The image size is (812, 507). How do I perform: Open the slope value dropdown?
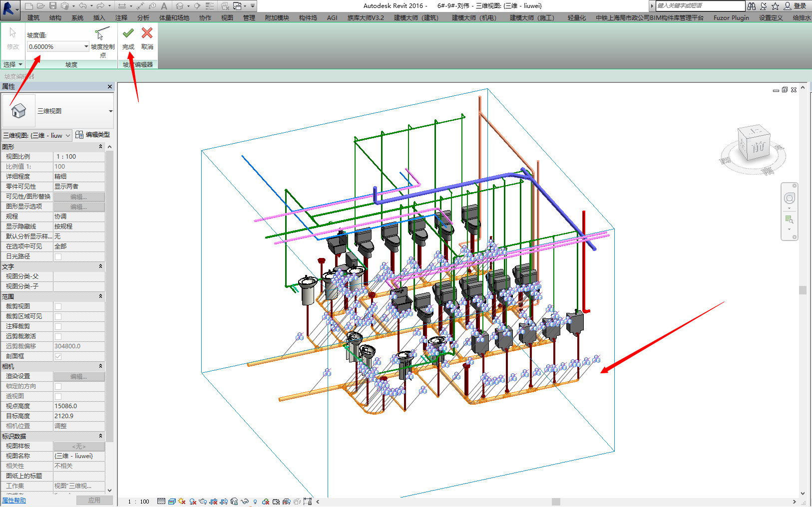click(x=86, y=46)
